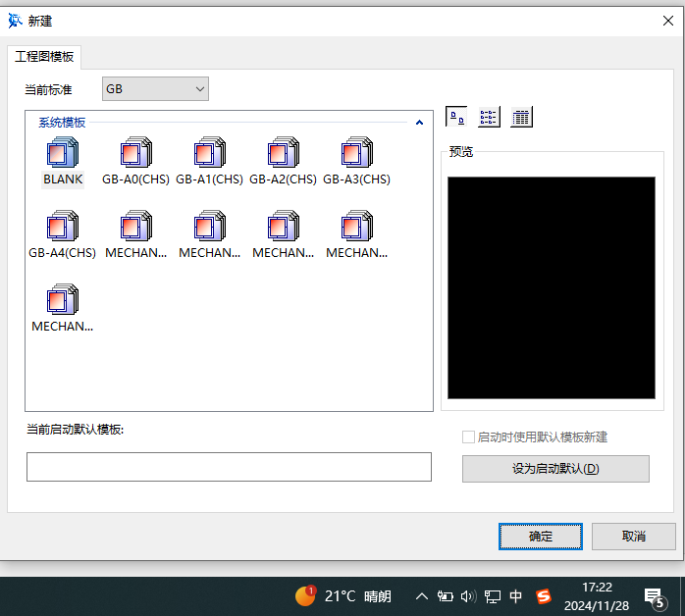The height and width of the screenshot is (616, 685).
Task: Choose the GB-A4(CHS) template icon
Action: [x=63, y=226]
